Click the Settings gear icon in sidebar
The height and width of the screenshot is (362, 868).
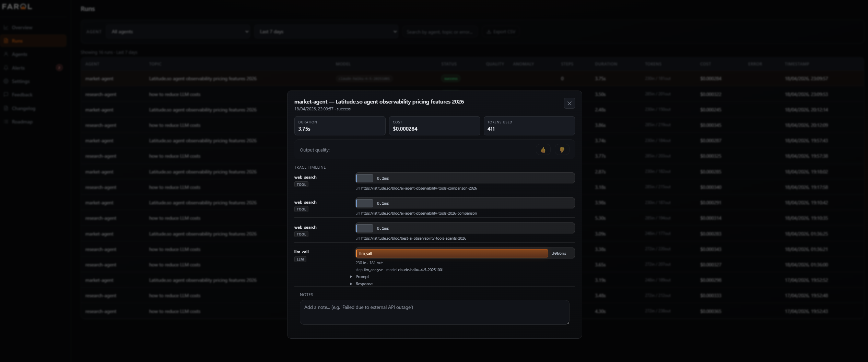(x=6, y=81)
